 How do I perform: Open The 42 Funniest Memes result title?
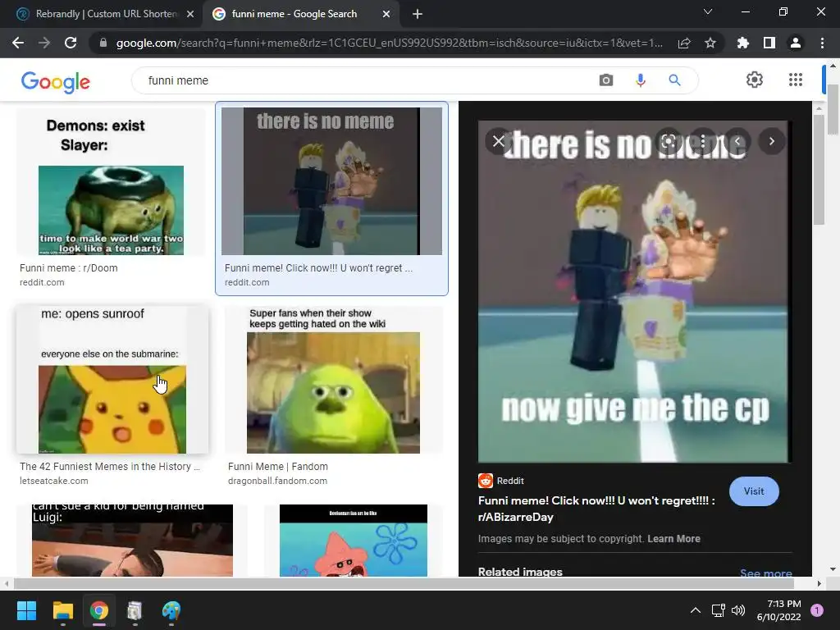(110, 467)
